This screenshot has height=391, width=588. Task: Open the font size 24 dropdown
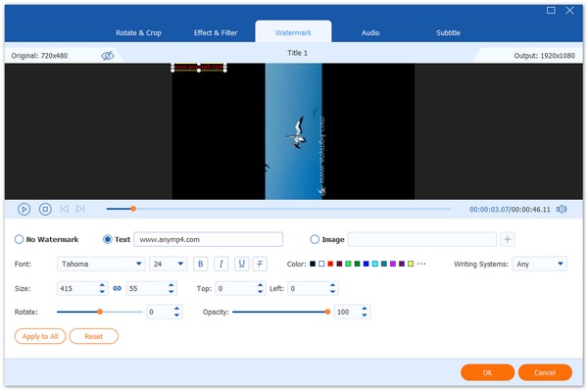pos(168,264)
